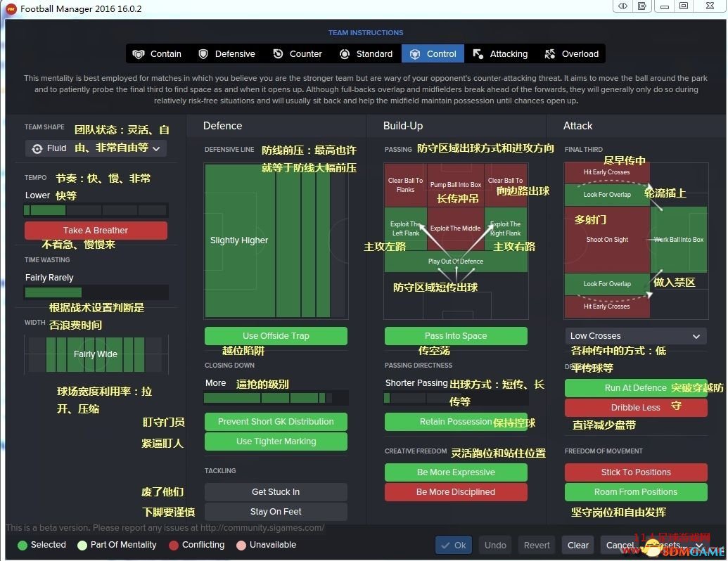
Task: Toggle Run At Defence
Action: click(x=636, y=388)
